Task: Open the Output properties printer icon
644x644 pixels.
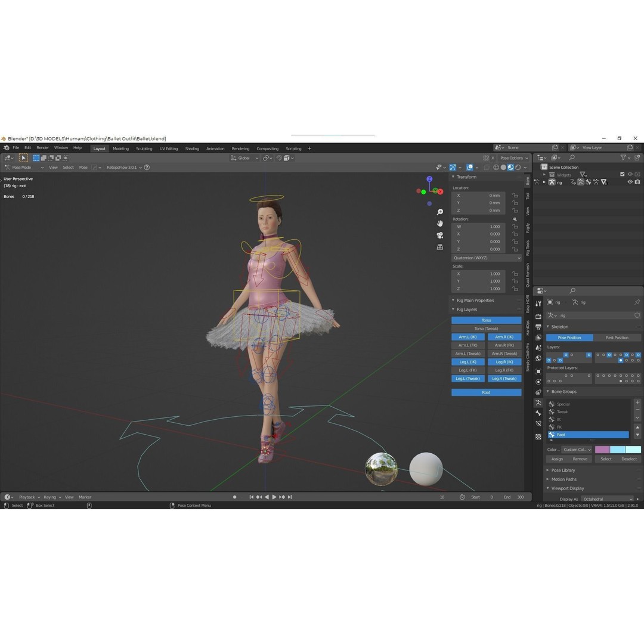Action: pos(538,327)
